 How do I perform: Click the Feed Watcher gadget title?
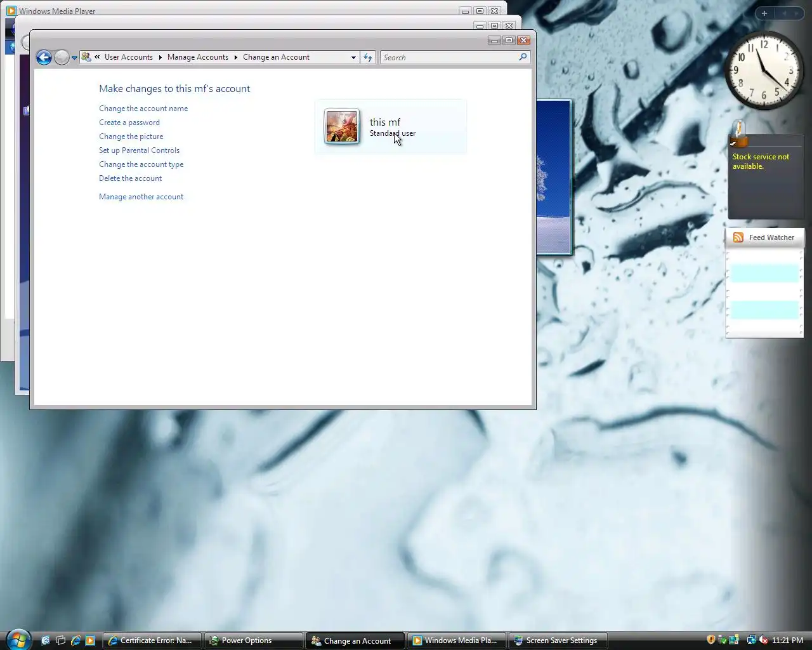pos(771,237)
